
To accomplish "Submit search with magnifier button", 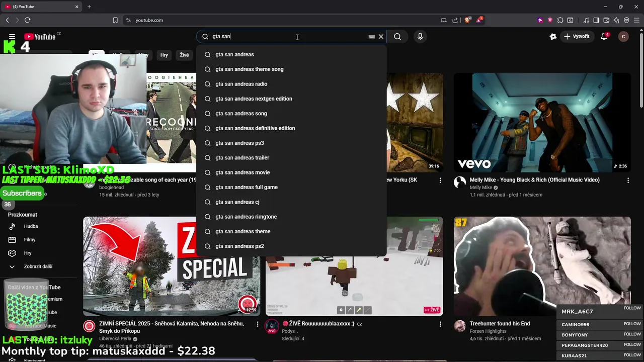I will [x=397, y=36].
